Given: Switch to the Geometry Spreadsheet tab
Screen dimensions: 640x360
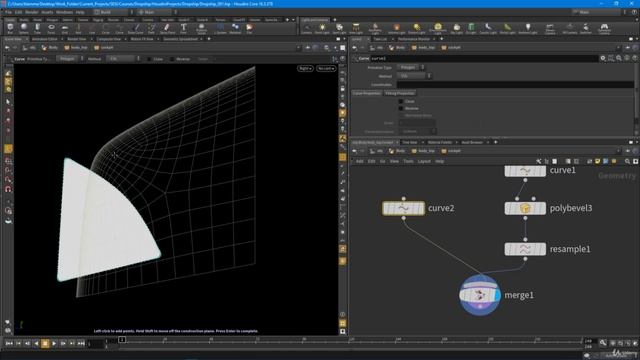Looking at the screenshot, I should pyautogui.click(x=180, y=39).
